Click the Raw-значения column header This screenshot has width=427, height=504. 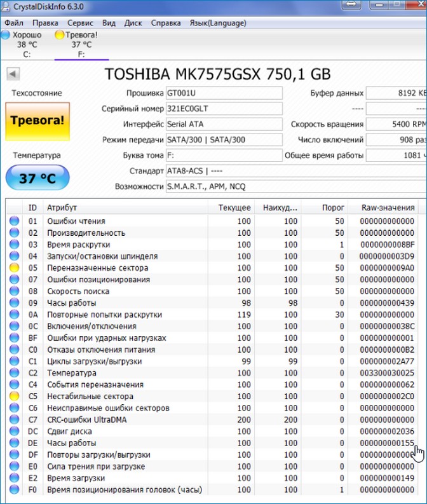tap(388, 207)
